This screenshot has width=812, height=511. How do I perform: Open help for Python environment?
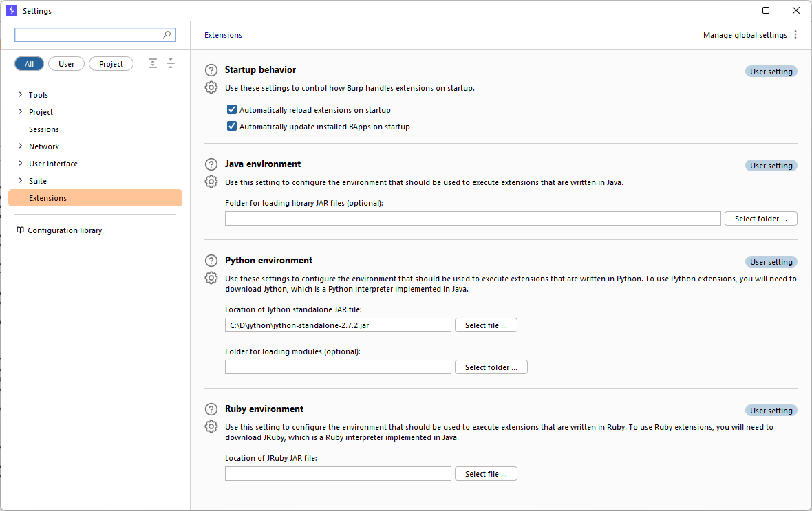coord(211,261)
